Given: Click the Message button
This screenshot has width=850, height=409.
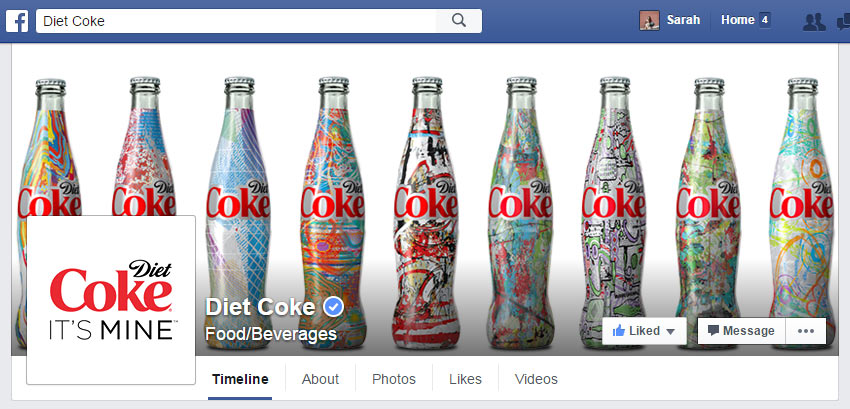Looking at the screenshot, I should coord(741,331).
